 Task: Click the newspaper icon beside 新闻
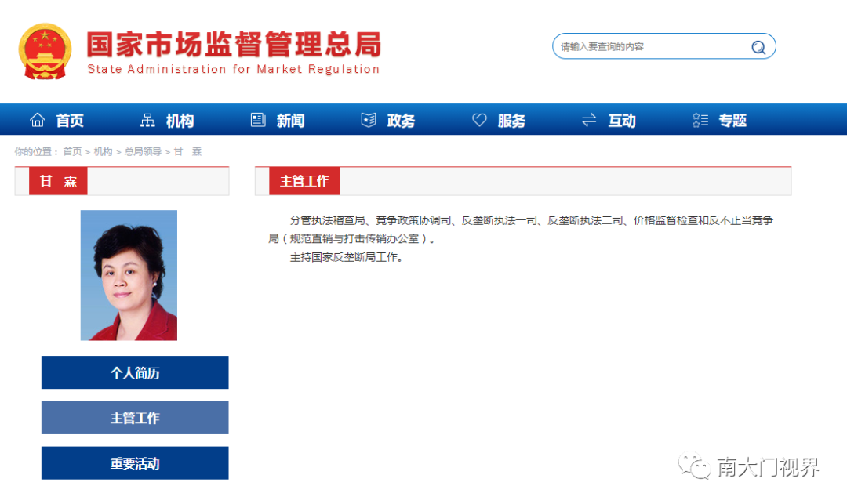pos(258,120)
